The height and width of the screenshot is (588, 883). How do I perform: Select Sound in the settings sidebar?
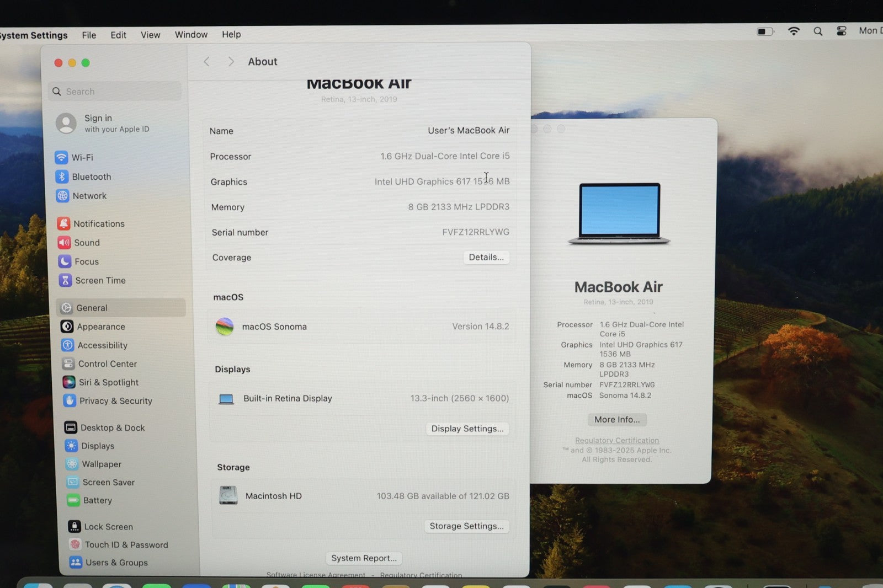(x=87, y=243)
